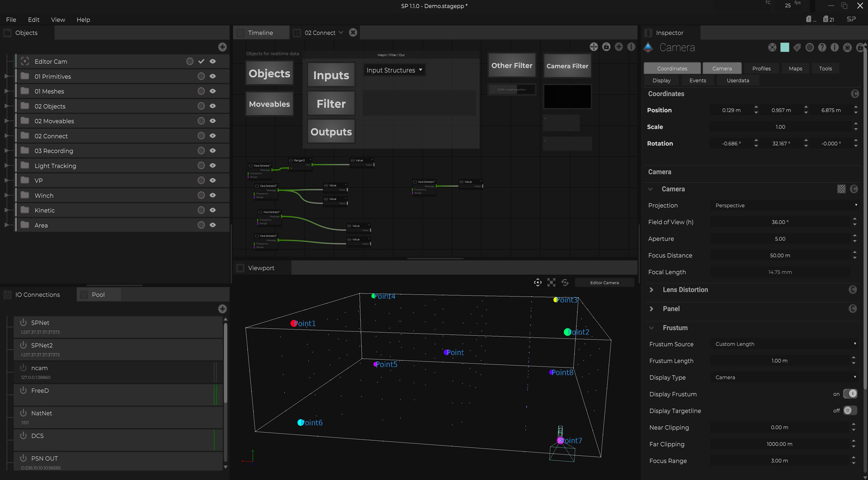Enable the Display Targetline switch
This screenshot has height=480, width=868.
[850, 410]
